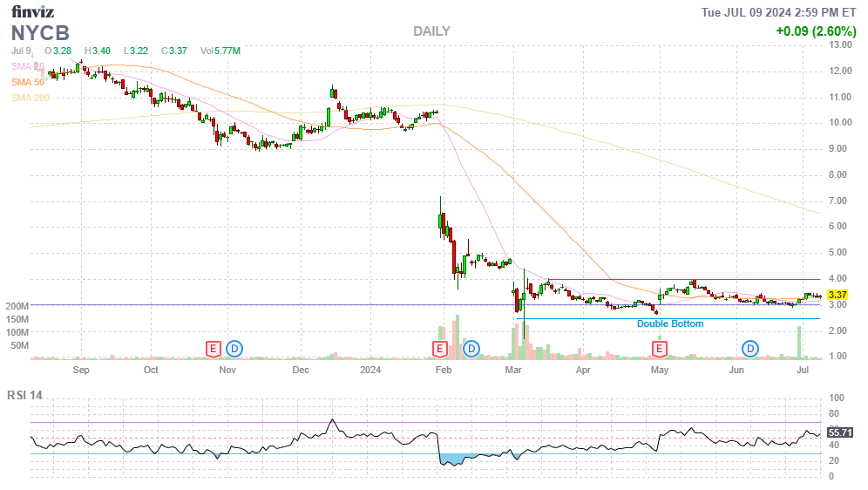Toggle the SMA 200 legend label
868x490 pixels.
click(31, 98)
